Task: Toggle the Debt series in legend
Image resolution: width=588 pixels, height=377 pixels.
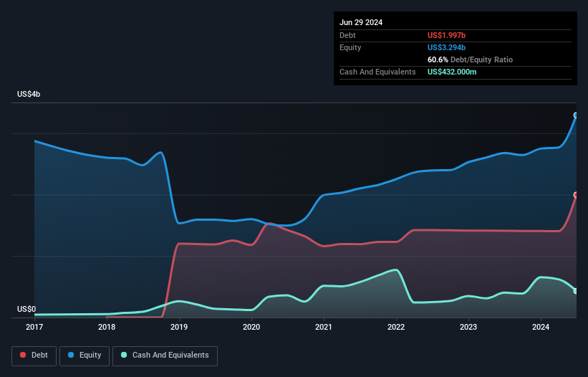Action: pyautogui.click(x=34, y=355)
